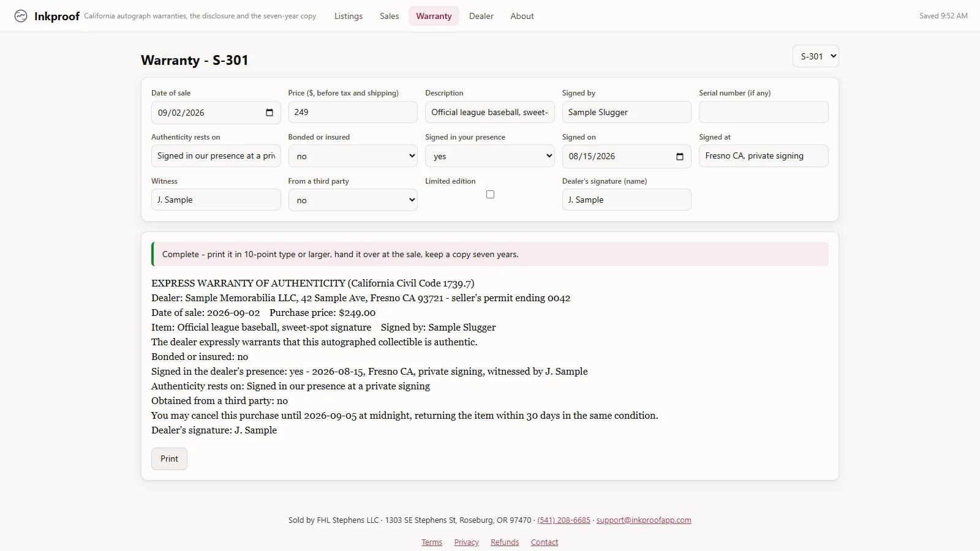Viewport: 980px width, 551px height.
Task: Go to the Sales tab
Action: point(389,16)
